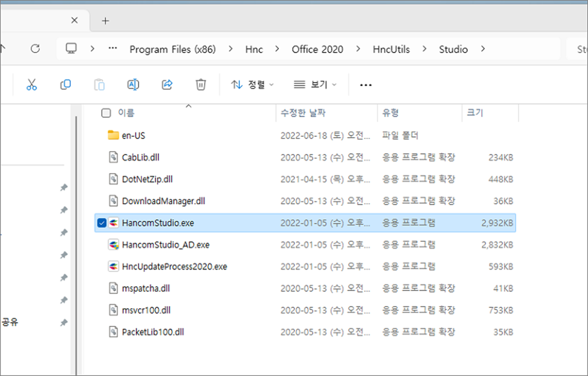The width and height of the screenshot is (588, 376).
Task: Expand the chevron after Office 2020
Action: tap(358, 49)
